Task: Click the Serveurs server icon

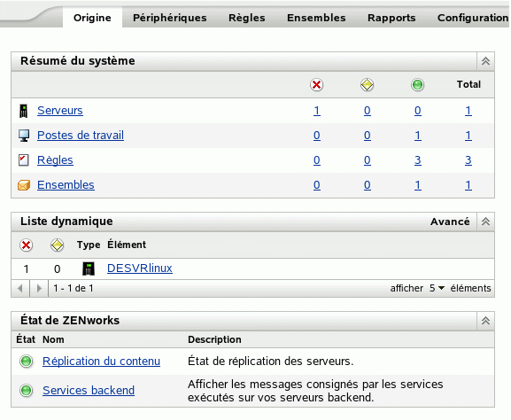Action: [x=23, y=111]
